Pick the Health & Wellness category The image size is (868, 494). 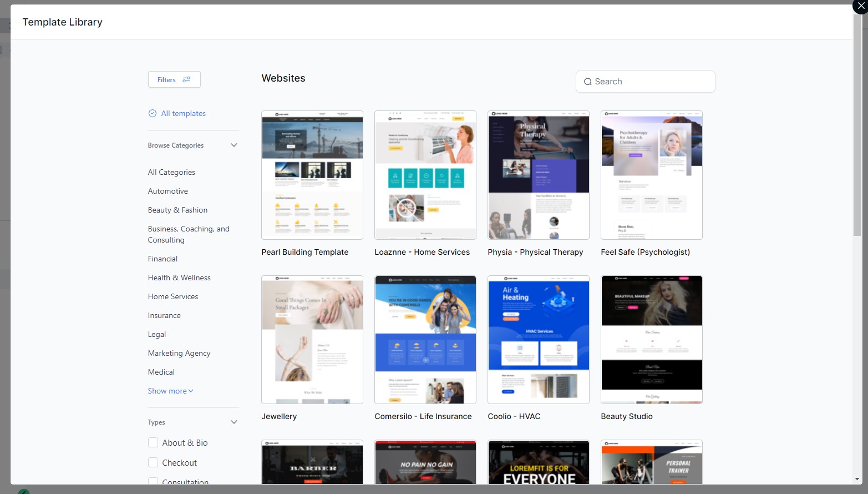coord(179,278)
